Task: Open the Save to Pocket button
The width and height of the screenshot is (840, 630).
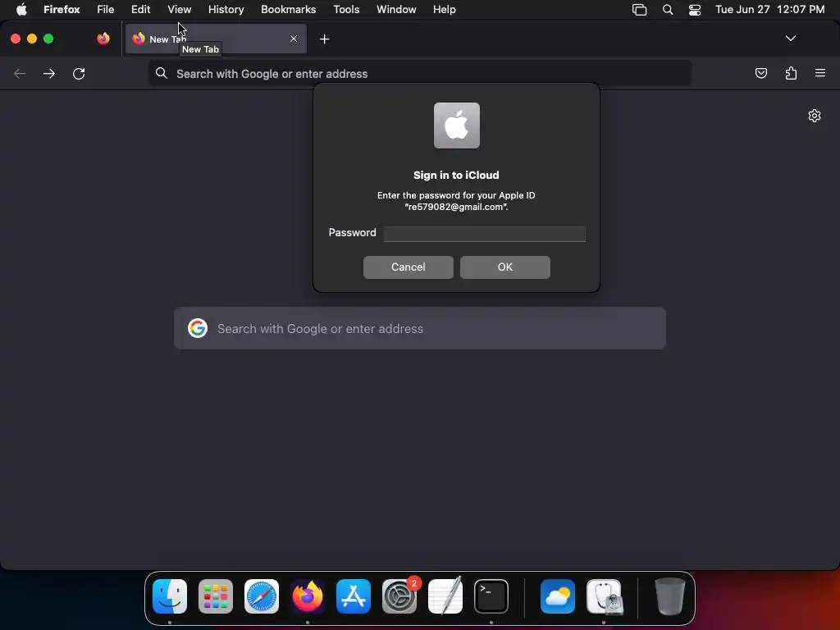Action: [x=760, y=73]
